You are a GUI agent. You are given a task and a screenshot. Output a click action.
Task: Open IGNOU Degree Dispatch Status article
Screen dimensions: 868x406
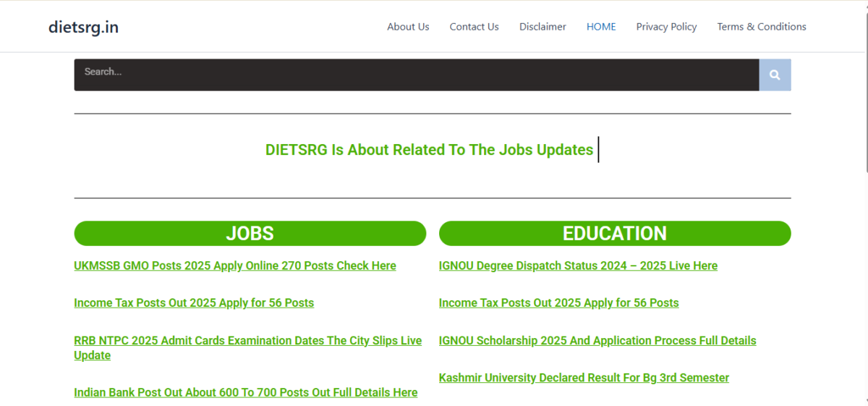[578, 266]
